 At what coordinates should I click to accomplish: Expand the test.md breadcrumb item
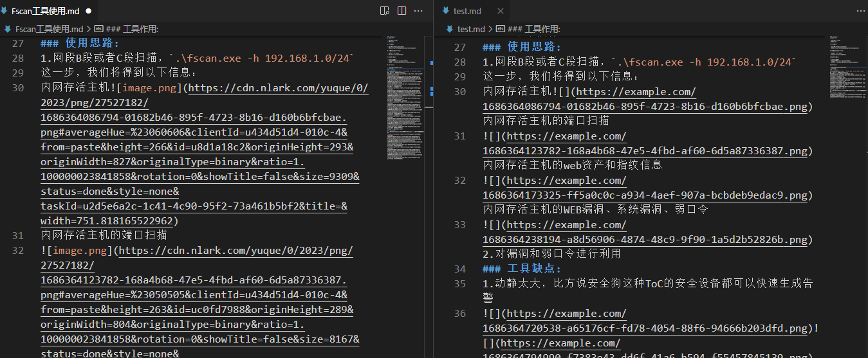click(x=470, y=29)
